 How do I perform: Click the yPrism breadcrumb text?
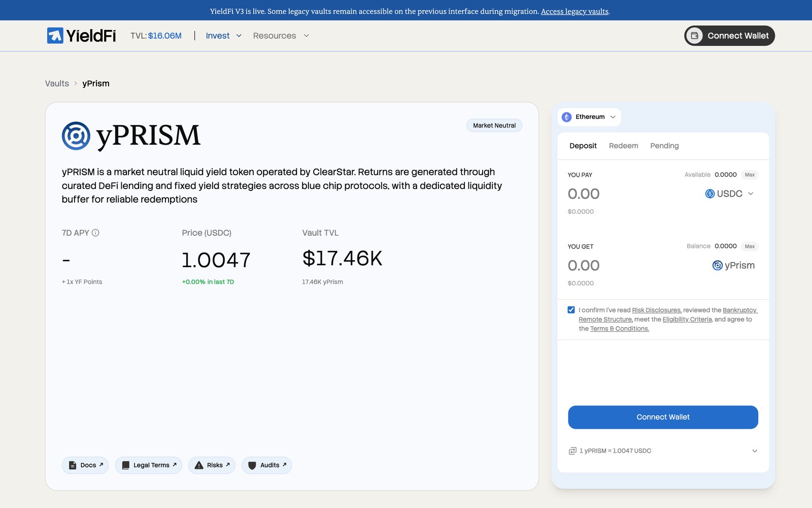(x=96, y=83)
